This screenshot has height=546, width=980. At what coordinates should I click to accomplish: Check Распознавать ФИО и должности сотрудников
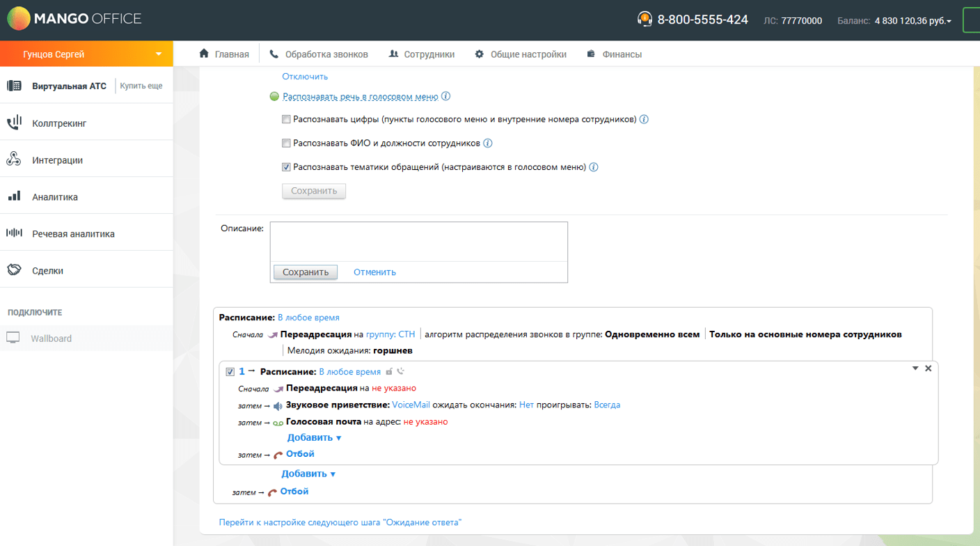click(x=286, y=143)
